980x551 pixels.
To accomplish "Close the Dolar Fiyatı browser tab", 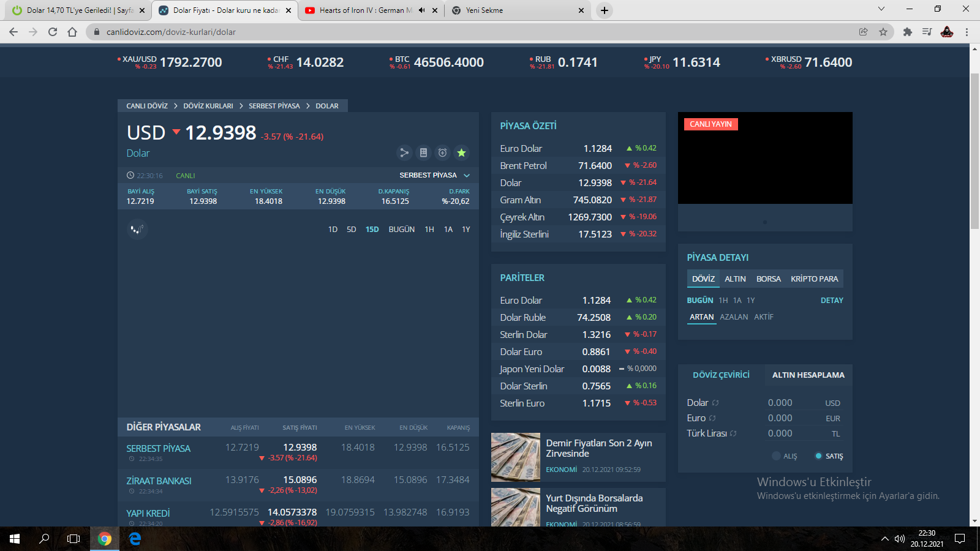I will point(288,10).
